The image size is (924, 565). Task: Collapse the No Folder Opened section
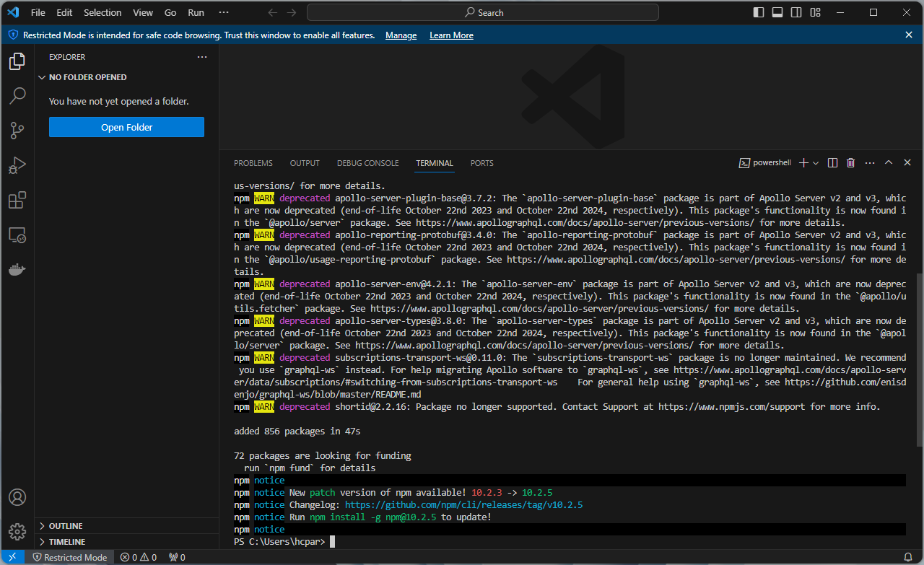click(127, 77)
